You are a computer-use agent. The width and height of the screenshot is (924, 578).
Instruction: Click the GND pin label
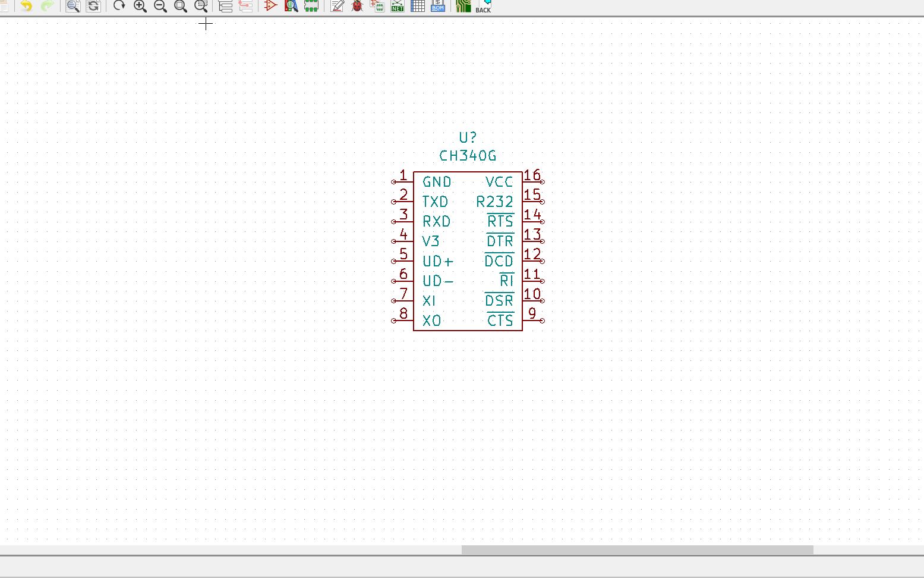pos(437,182)
